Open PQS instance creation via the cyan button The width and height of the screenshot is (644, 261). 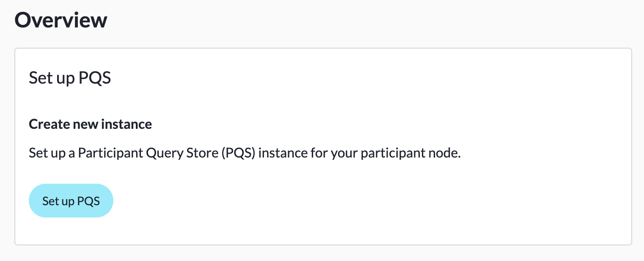(x=71, y=201)
